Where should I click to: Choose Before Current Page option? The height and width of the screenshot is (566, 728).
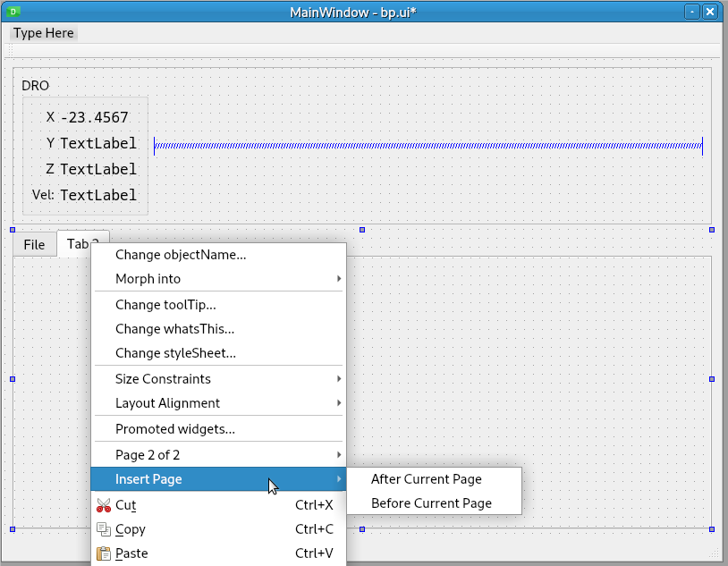(431, 503)
